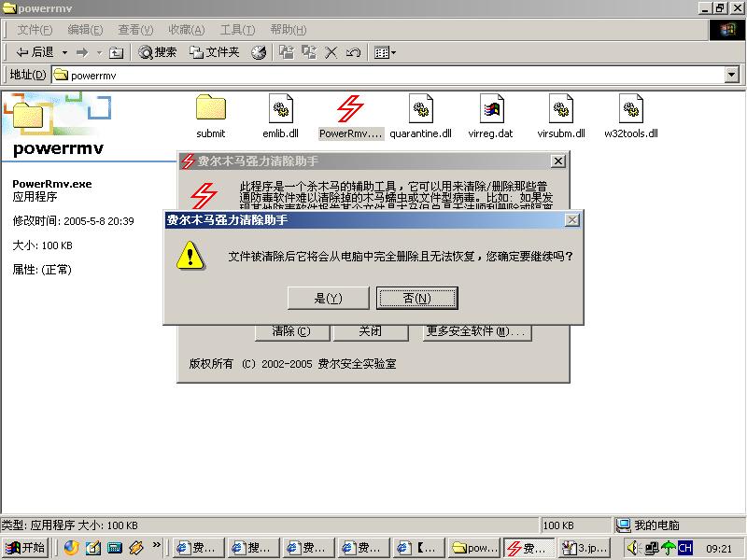Viewport: 747px width, 560px height.
Task: Open the 开始 Start menu
Action: [x=25, y=548]
